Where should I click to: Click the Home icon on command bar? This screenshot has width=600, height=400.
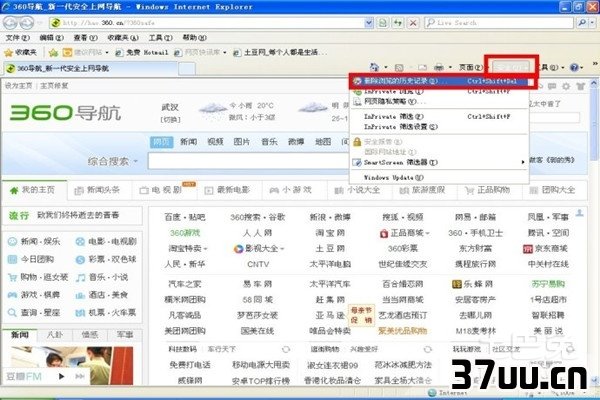374,67
